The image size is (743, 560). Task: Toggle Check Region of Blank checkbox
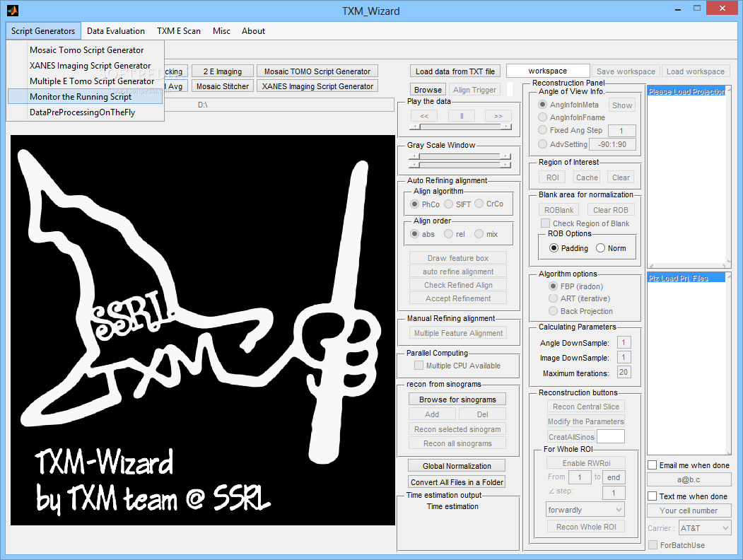pyautogui.click(x=546, y=223)
